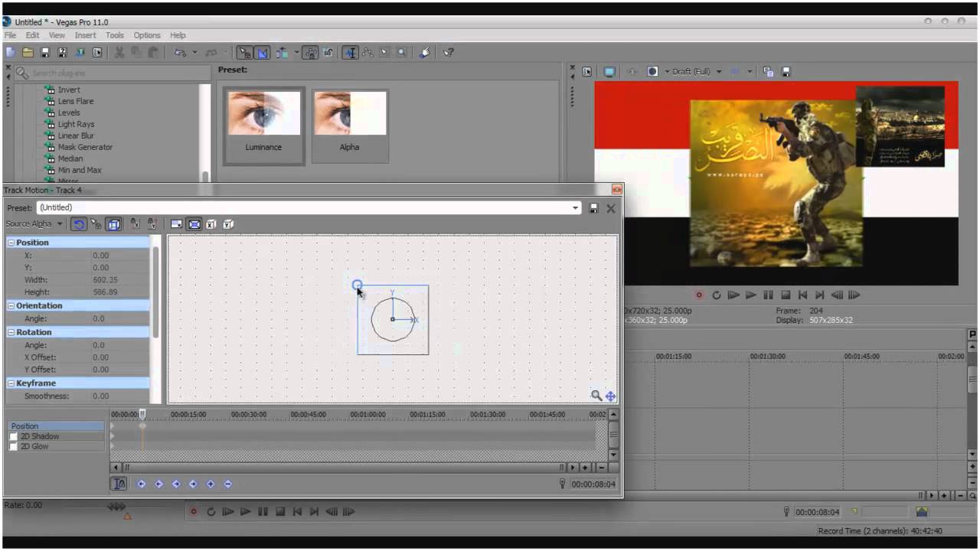Click the Track Motion timeline horizontal scrollbar
This screenshot has width=980, height=551.
click(x=346, y=468)
